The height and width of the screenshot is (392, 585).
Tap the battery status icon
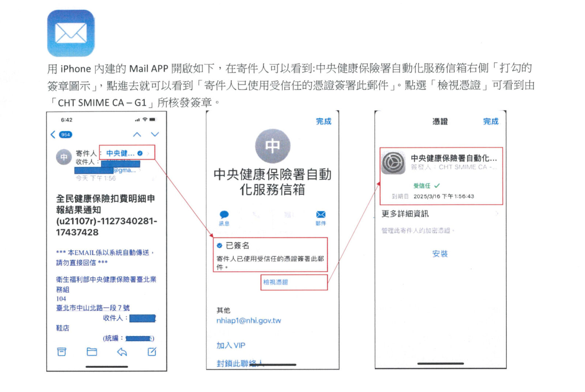(x=152, y=119)
